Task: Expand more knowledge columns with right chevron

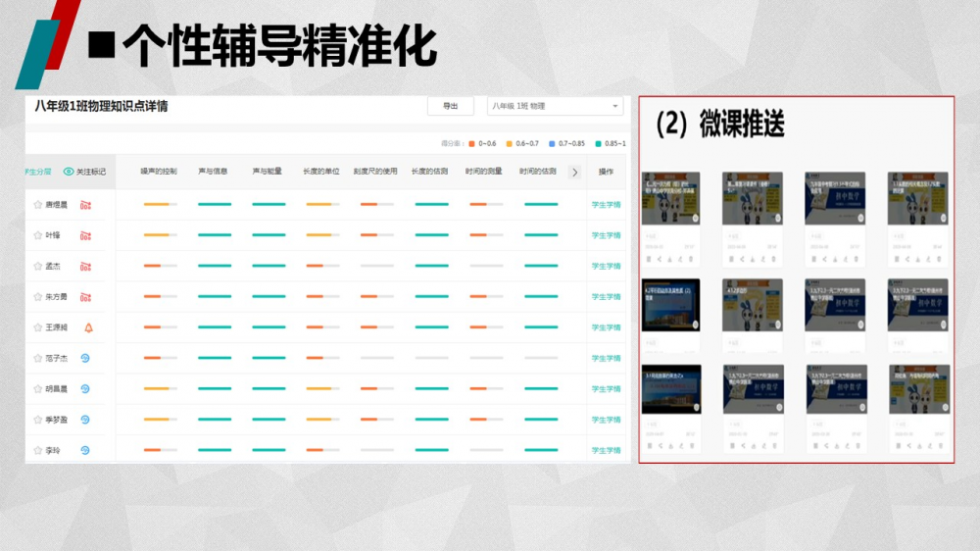Action: pyautogui.click(x=574, y=172)
